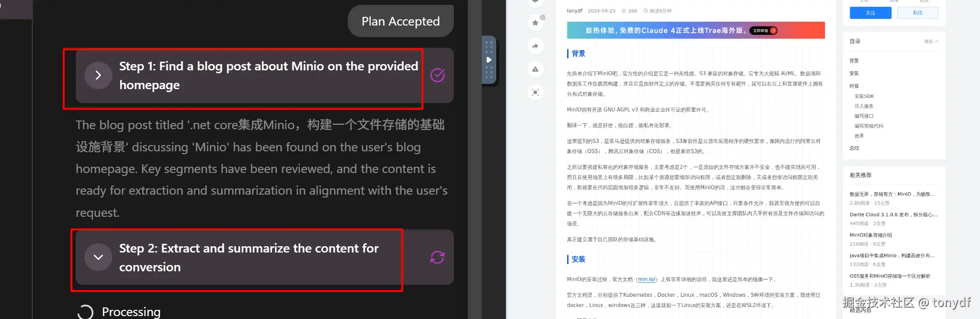Screen dimensions: 980x319
Task: Click the 安装 article section heading
Action: tap(578, 259)
